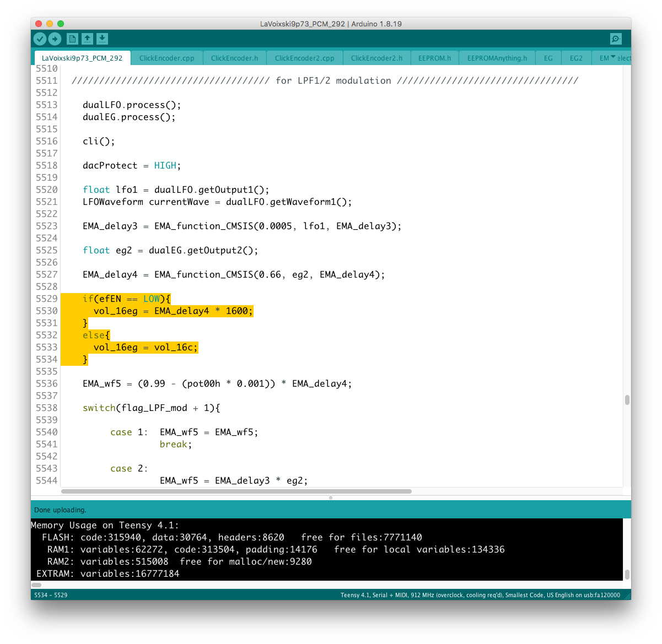This screenshot has height=644, width=662.
Task: Click the editor horizontal scrollbar
Action: point(236,491)
